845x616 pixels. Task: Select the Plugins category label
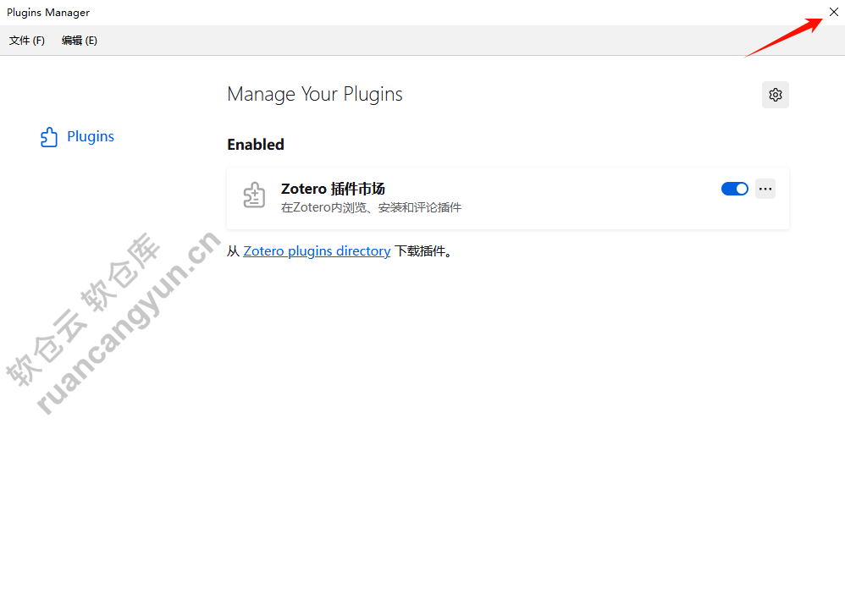click(x=91, y=137)
